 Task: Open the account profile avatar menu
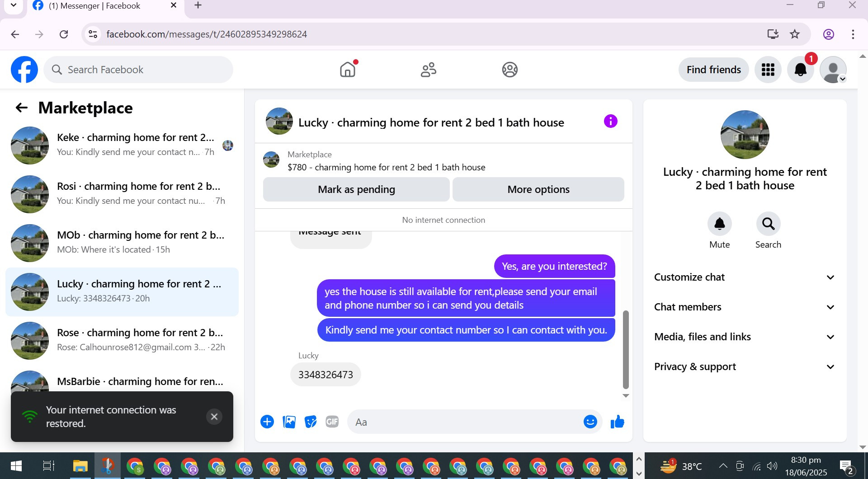[x=833, y=70]
